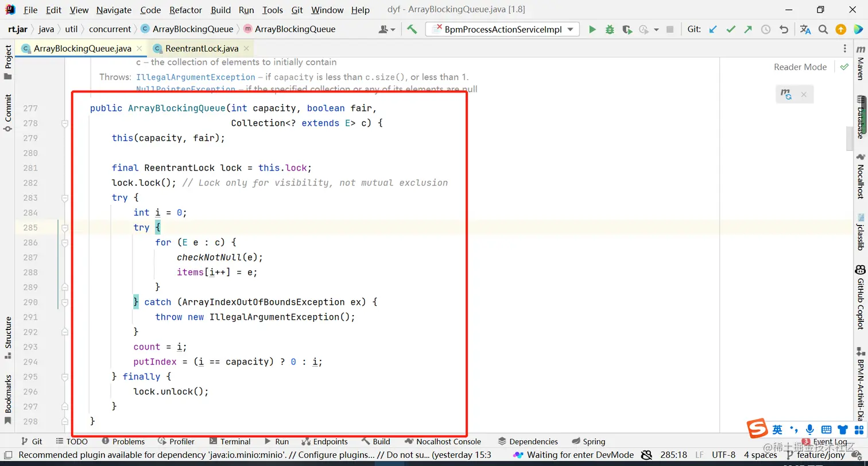Open the editor tabs three-dot menu
868x466 pixels.
click(844, 49)
